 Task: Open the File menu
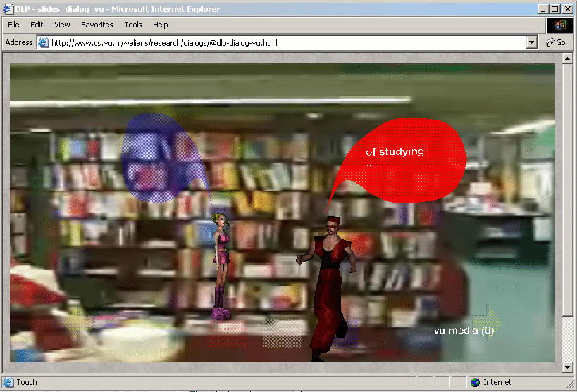(13, 25)
